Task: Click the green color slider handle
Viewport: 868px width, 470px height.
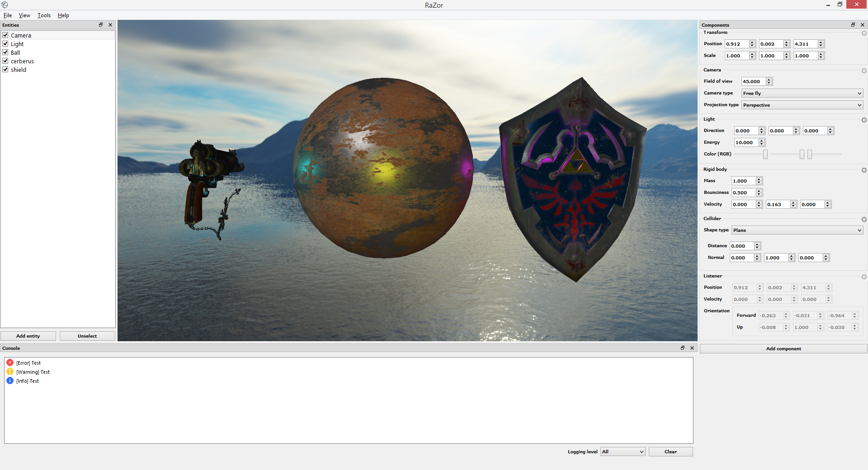Action: pyautogui.click(x=802, y=154)
